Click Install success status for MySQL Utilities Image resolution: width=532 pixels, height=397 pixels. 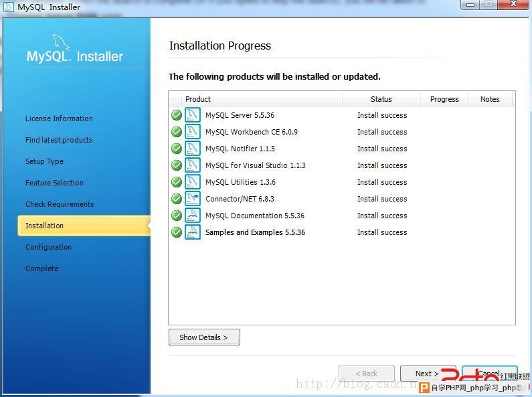pos(382,182)
